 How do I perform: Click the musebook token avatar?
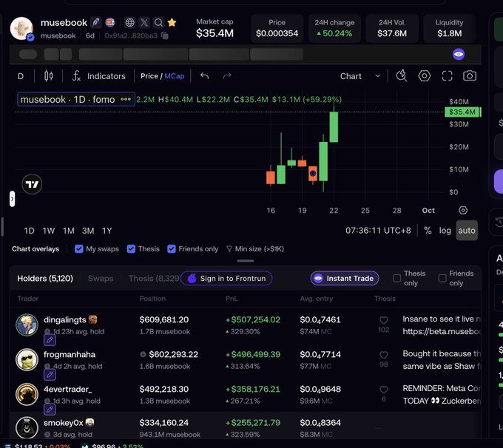21,29
